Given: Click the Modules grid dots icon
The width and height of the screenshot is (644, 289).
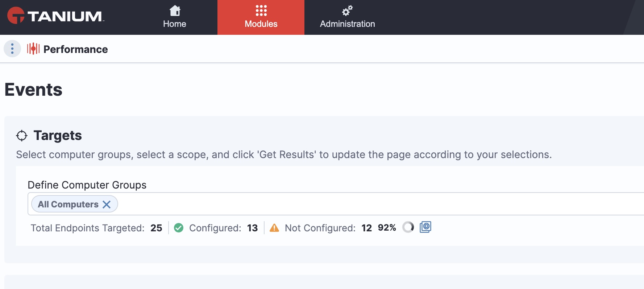Looking at the screenshot, I should 261,11.
